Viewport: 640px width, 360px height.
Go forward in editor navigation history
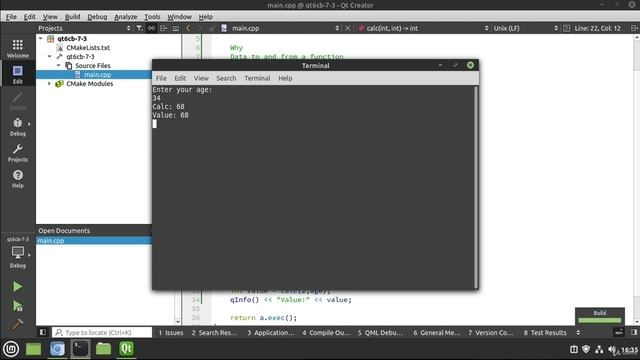(200, 28)
